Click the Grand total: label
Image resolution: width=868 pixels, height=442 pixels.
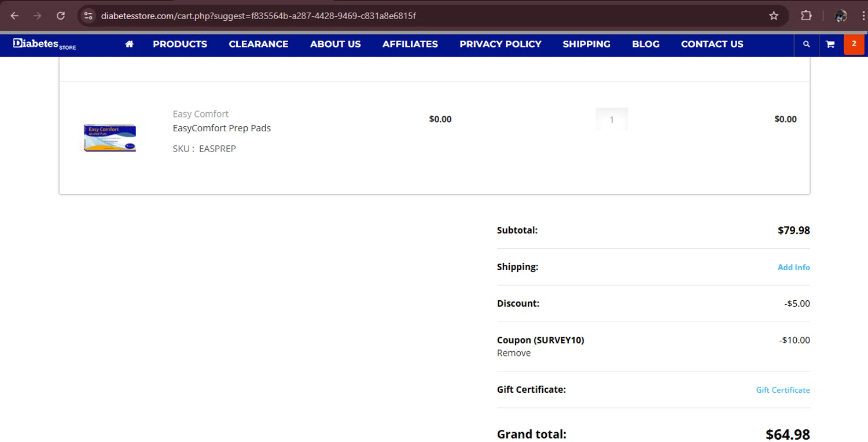(532, 434)
